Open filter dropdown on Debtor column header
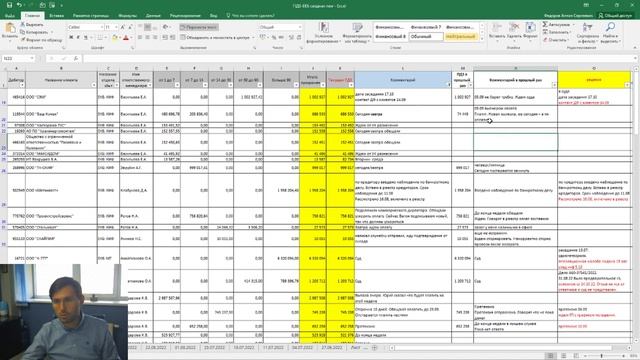This screenshot has width=640, height=360. click(22, 85)
